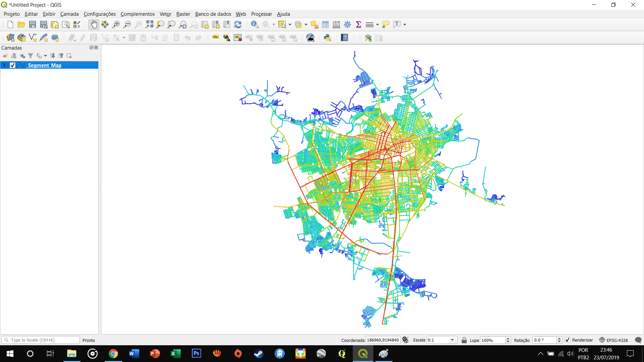Open the Vetor menu
The width and height of the screenshot is (644, 362).
165,14
